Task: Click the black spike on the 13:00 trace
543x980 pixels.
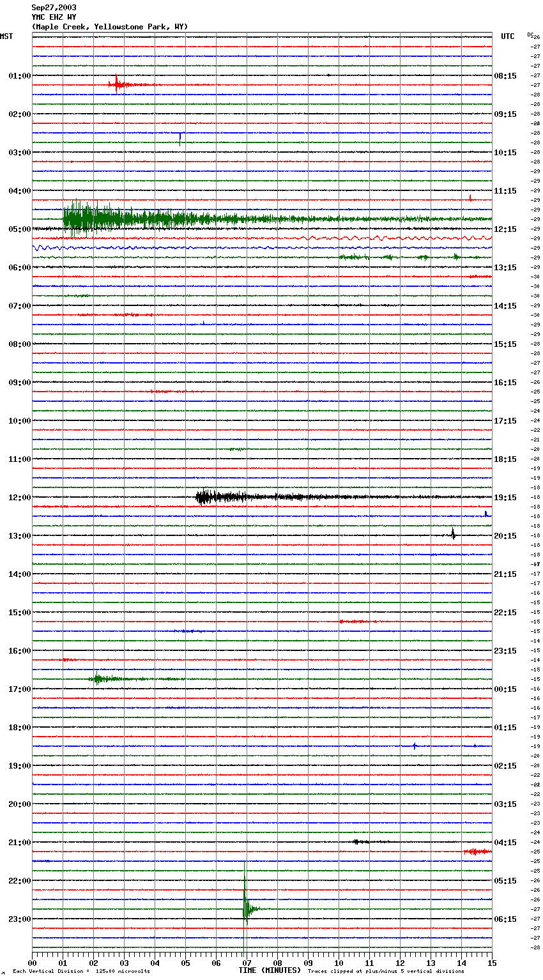Action: (x=453, y=534)
